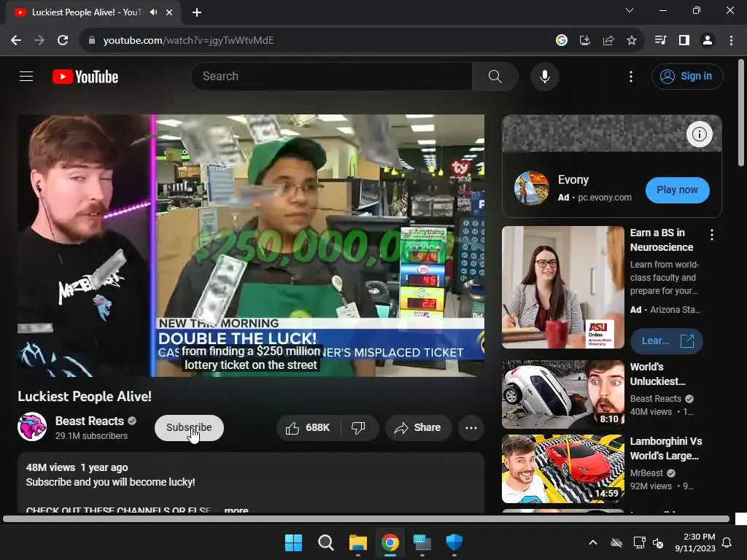Viewport: 747px width, 560px height.
Task: Click the Share button
Action: point(418,427)
